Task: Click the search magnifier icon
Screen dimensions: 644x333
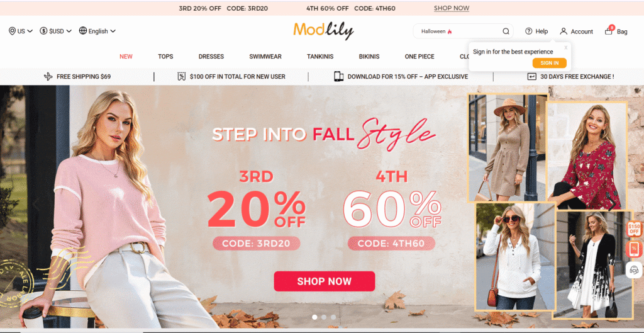Action: 506,31
